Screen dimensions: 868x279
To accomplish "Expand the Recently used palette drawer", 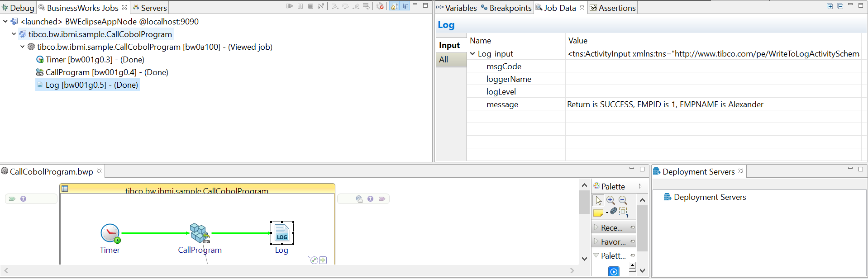I will [x=596, y=227].
